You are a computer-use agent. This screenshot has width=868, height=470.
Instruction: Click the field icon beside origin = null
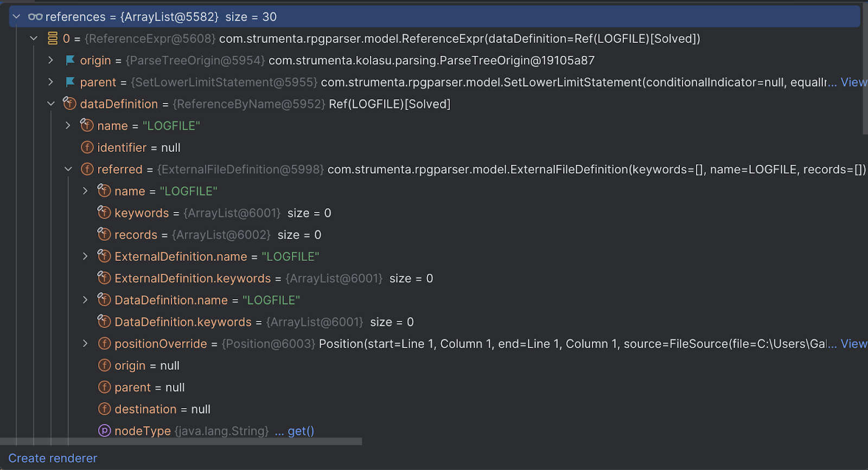(104, 365)
